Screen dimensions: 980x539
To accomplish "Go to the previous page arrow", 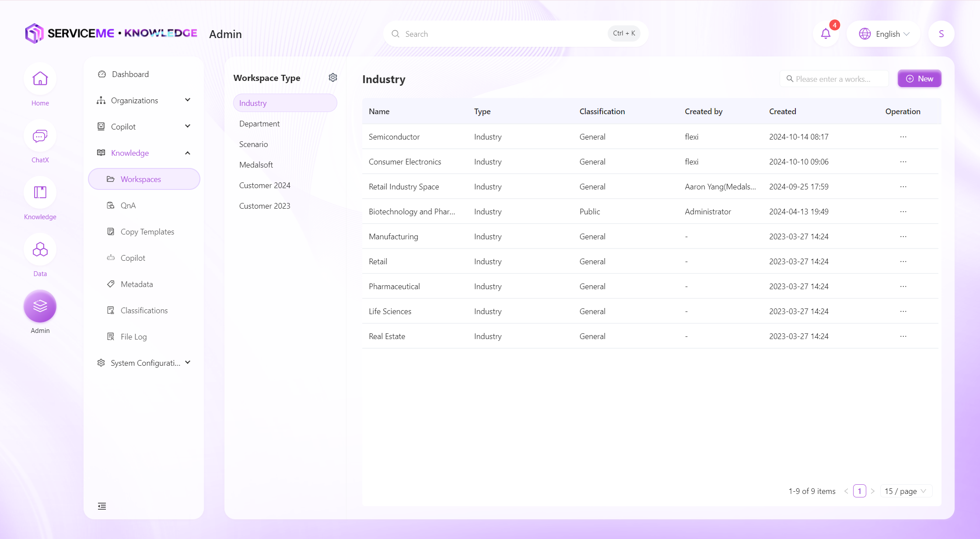I will (846, 491).
